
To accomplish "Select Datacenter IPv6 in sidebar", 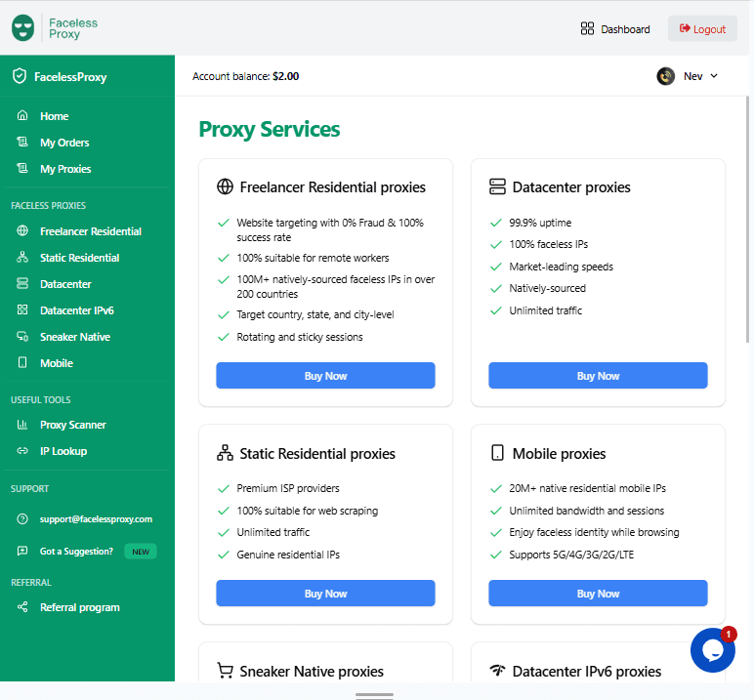I will pyautogui.click(x=76, y=310).
